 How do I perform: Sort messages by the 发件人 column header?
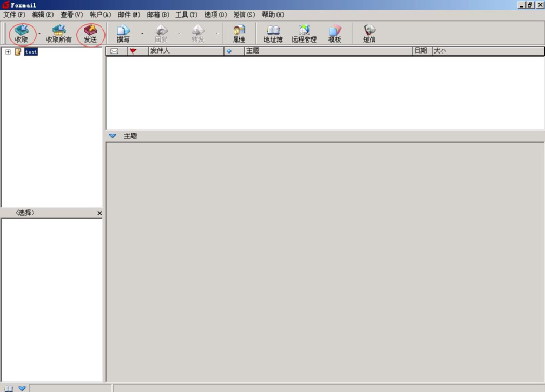point(185,51)
